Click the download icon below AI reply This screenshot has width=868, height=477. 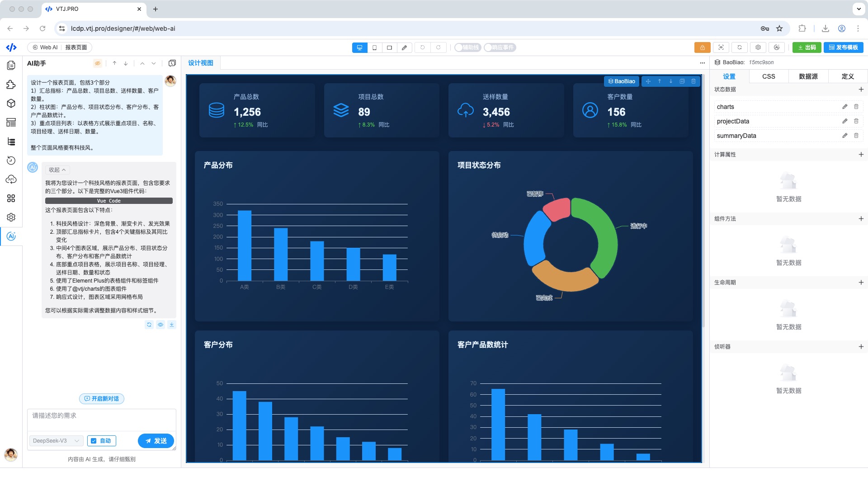(172, 325)
